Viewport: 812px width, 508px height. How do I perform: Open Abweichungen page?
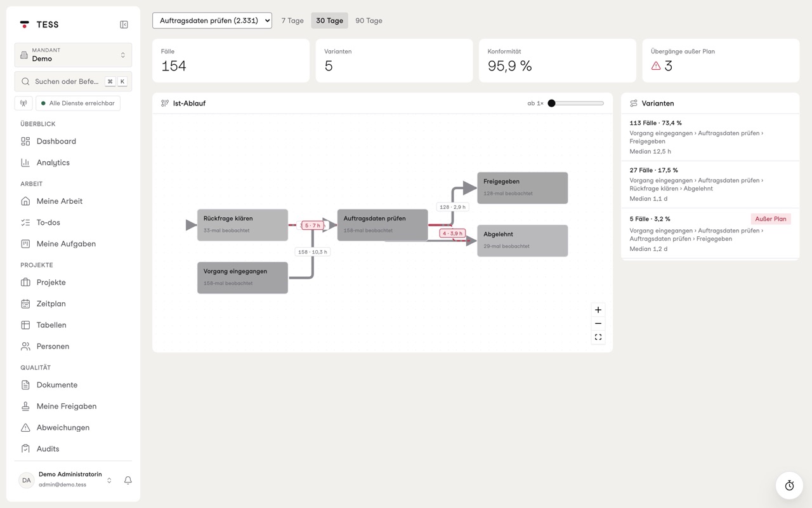[73, 427]
